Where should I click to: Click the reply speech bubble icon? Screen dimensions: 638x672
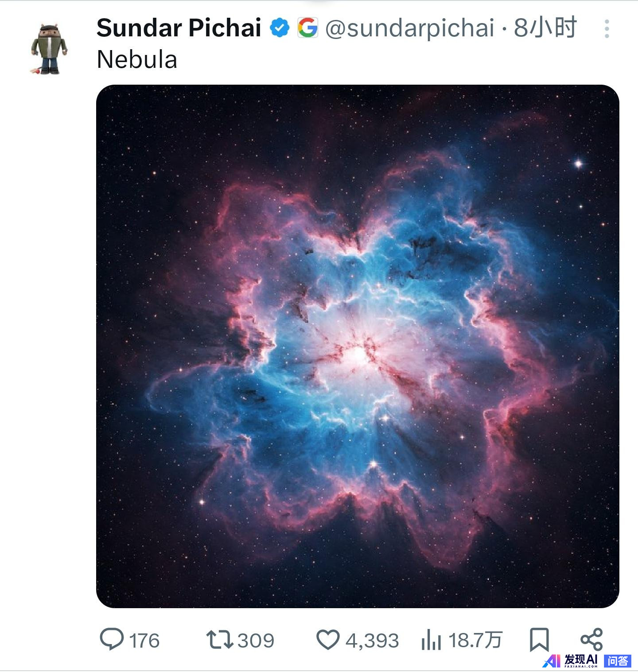[x=112, y=640]
